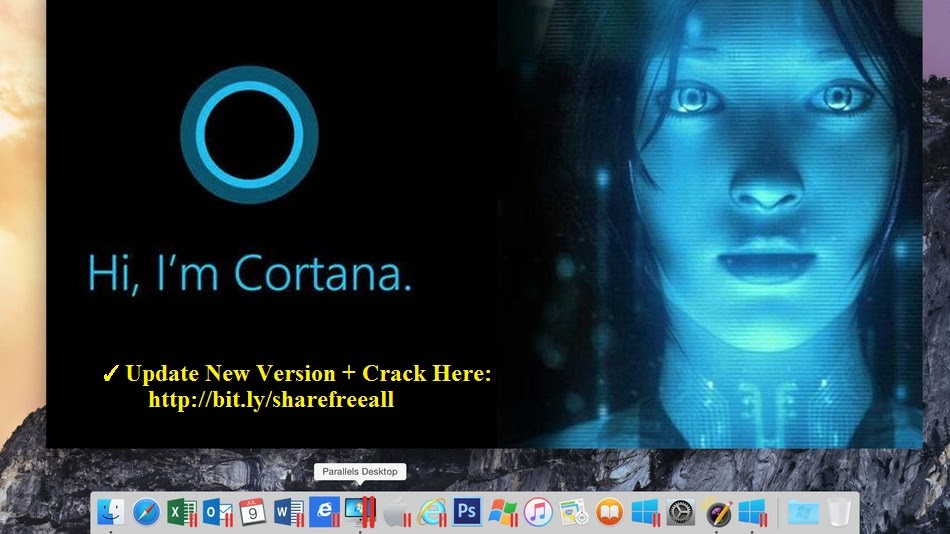Image resolution: width=950 pixels, height=534 pixels.
Task: Open the Trash in the dock
Action: pyautogui.click(x=839, y=512)
